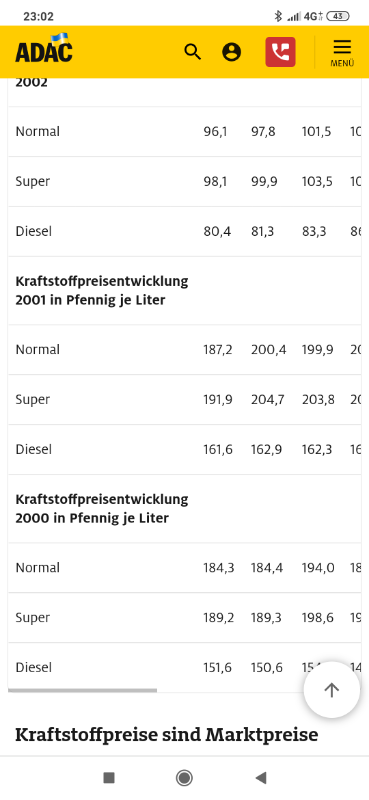369x800 pixels.
Task: Click the value 96,1 in the 2002 Normal row
Action: 215,132
